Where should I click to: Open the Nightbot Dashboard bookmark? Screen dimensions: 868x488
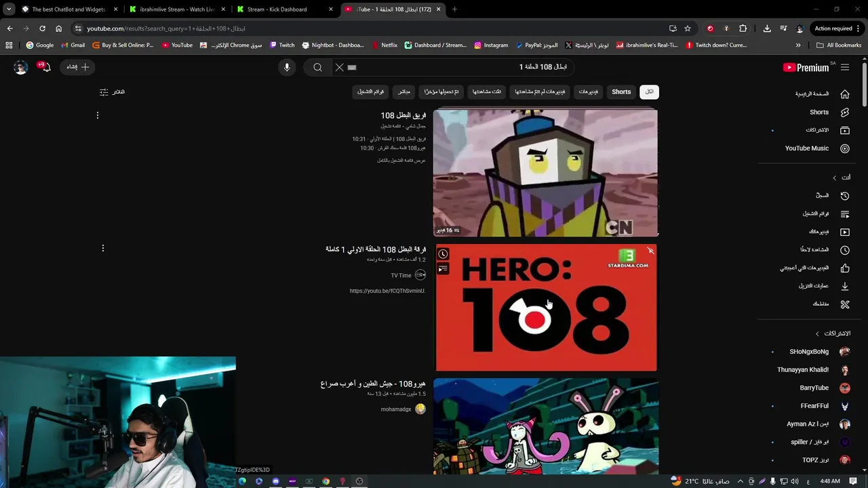(333, 45)
